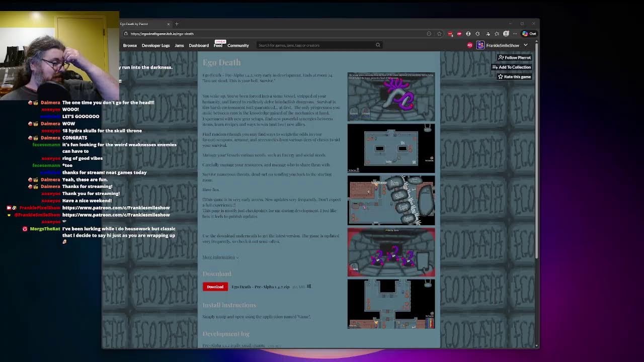Open the ABP adblock extension
The image size is (644, 362).
(x=459, y=34)
